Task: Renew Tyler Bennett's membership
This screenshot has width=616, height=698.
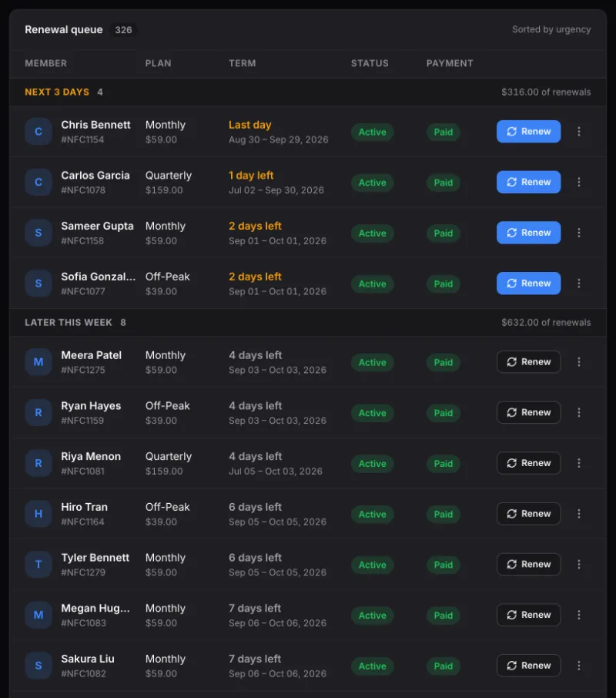Action: click(528, 565)
